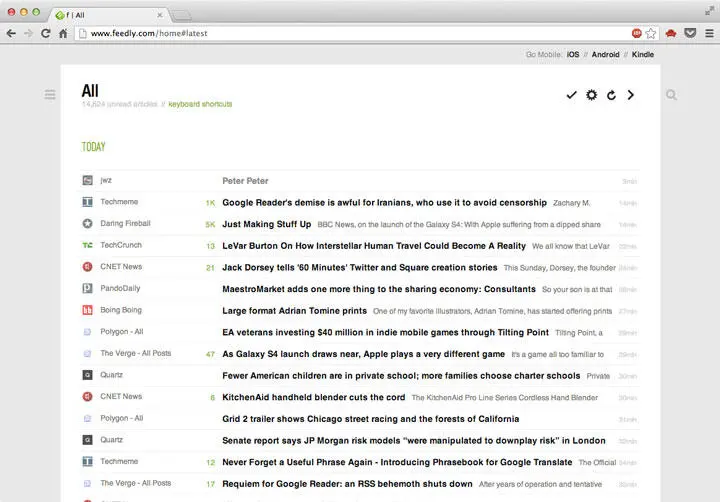This screenshot has width=720, height=502.
Task: Open LeVar Burton interstellar travel article
Action: (374, 246)
